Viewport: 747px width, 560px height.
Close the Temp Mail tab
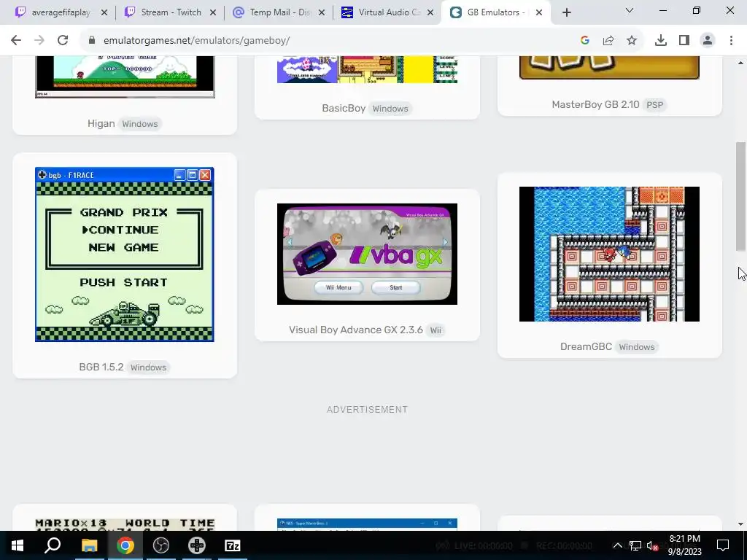tap(322, 12)
